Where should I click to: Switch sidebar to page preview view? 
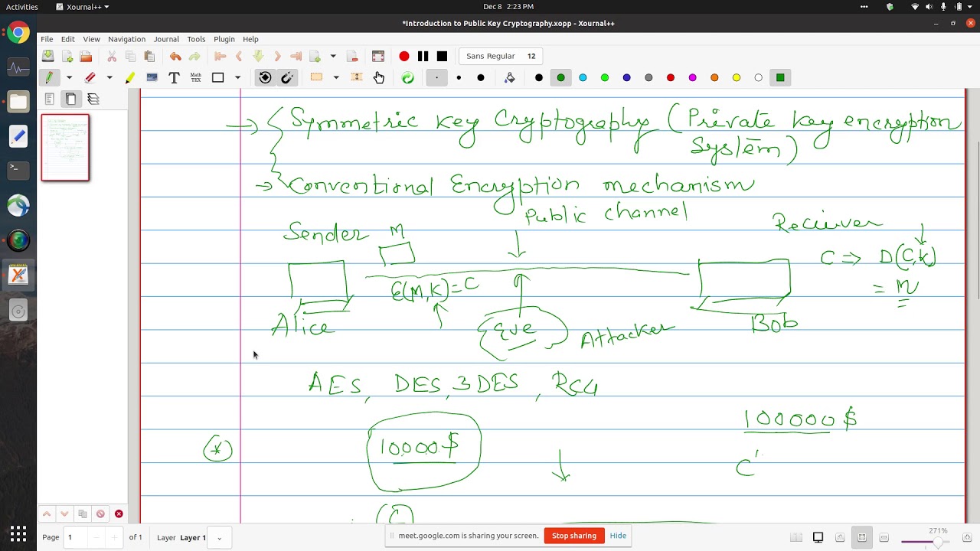tap(71, 99)
